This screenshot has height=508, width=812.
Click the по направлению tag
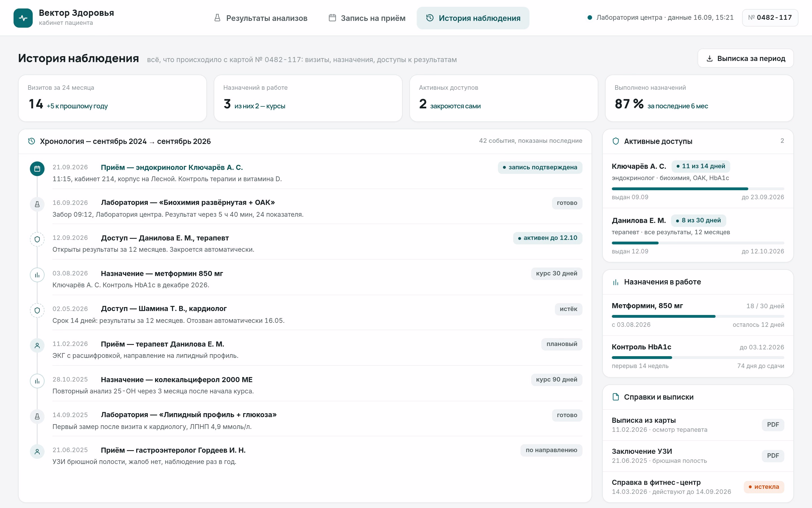point(551,450)
